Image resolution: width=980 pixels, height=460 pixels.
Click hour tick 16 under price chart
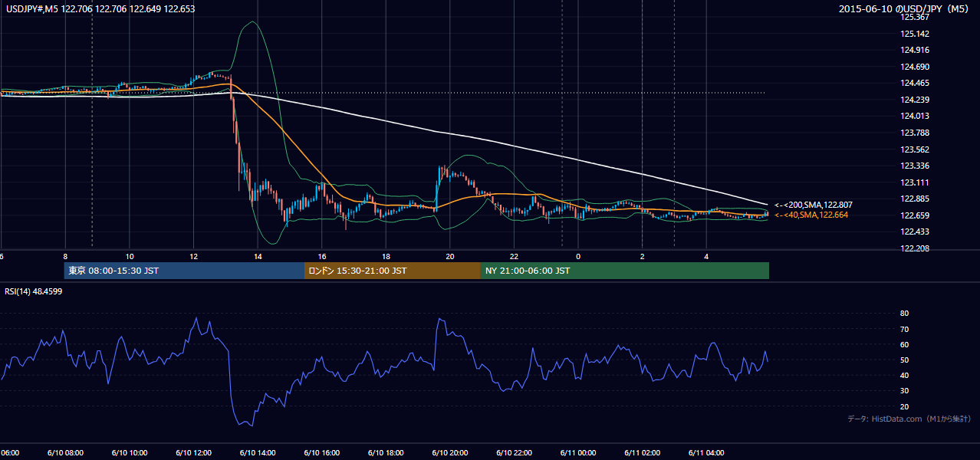coord(322,256)
